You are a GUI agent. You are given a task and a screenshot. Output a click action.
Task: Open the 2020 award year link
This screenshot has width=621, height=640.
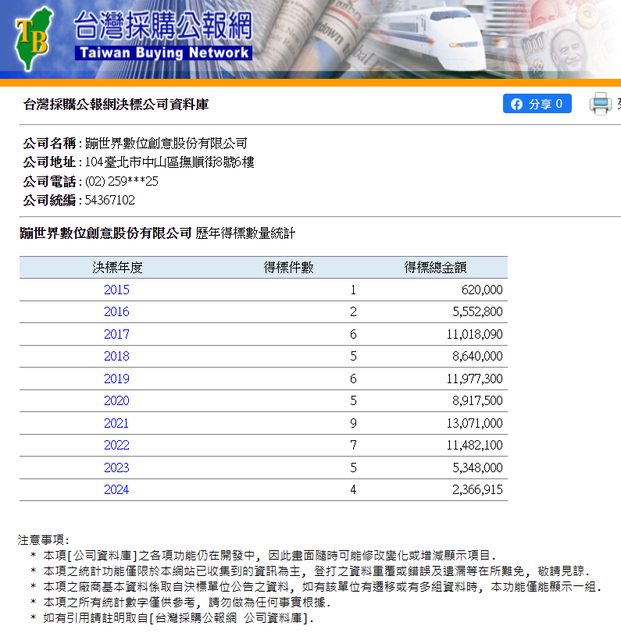click(x=116, y=401)
